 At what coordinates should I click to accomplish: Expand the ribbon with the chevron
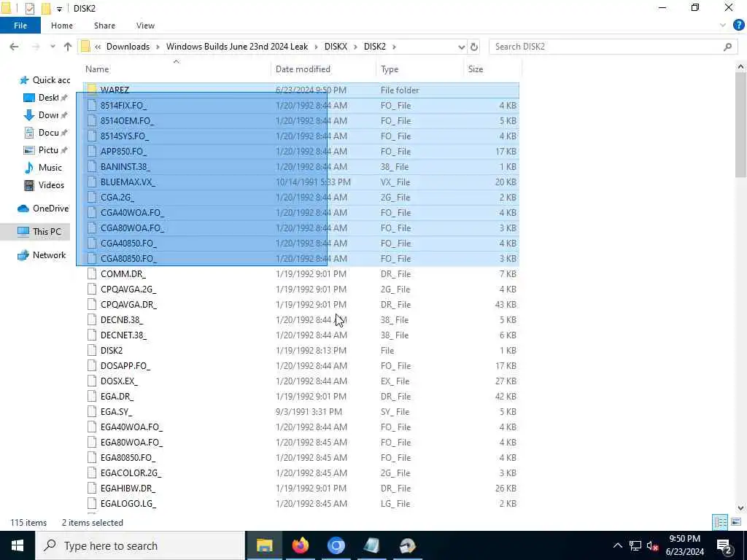click(x=723, y=26)
